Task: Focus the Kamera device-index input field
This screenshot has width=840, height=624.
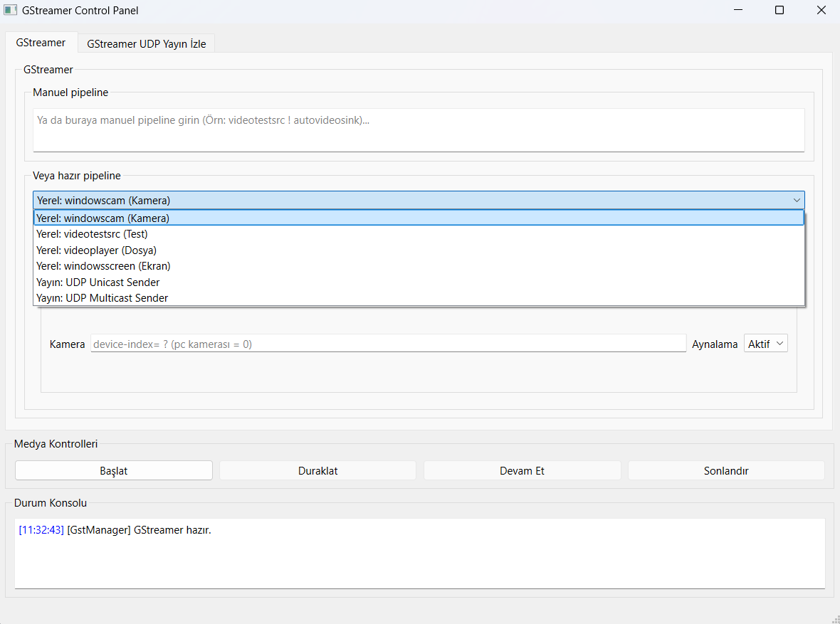Action: 388,344
